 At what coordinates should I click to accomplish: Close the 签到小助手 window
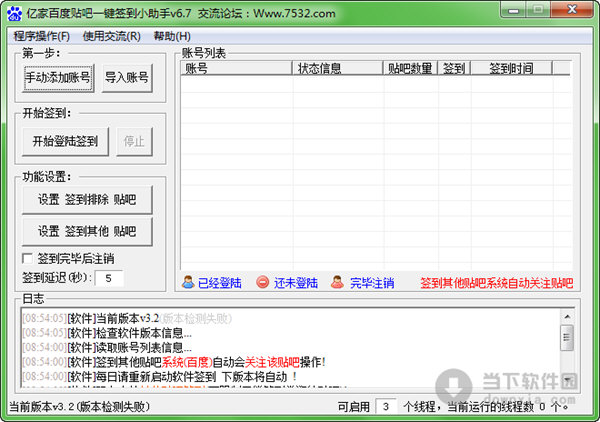(x=572, y=10)
